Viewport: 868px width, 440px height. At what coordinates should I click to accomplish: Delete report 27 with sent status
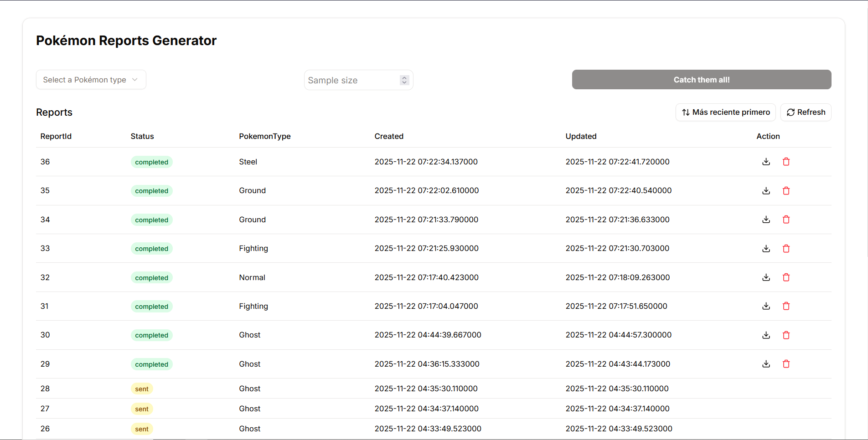pos(786,409)
